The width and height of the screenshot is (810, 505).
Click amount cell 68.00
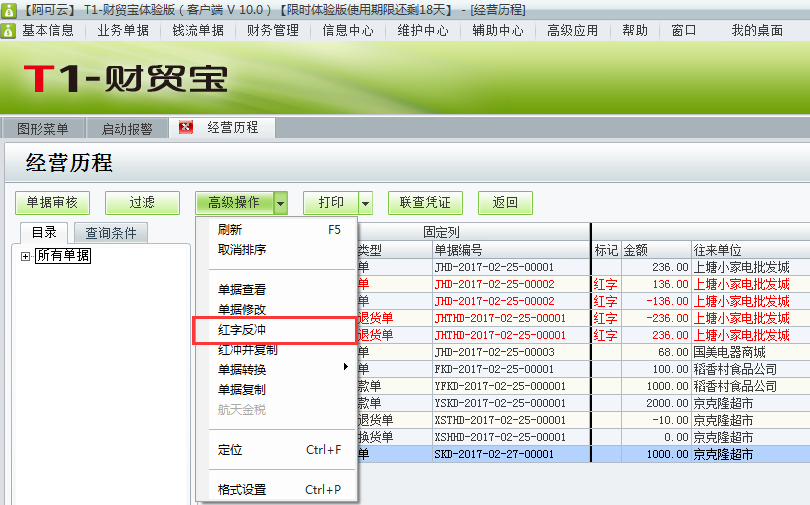point(656,353)
